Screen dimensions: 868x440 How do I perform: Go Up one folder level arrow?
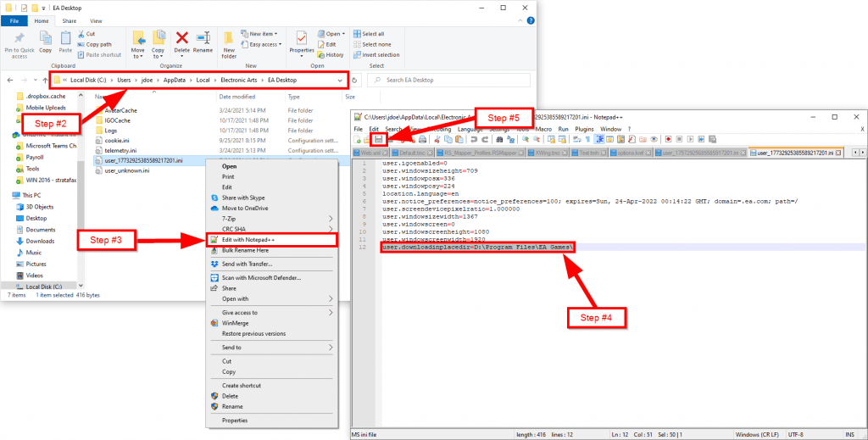tap(45, 81)
